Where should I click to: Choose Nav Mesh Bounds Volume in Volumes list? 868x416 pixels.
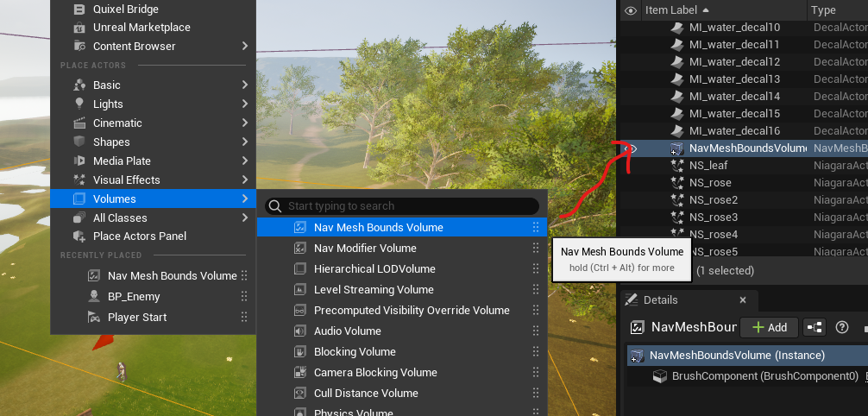coord(402,227)
